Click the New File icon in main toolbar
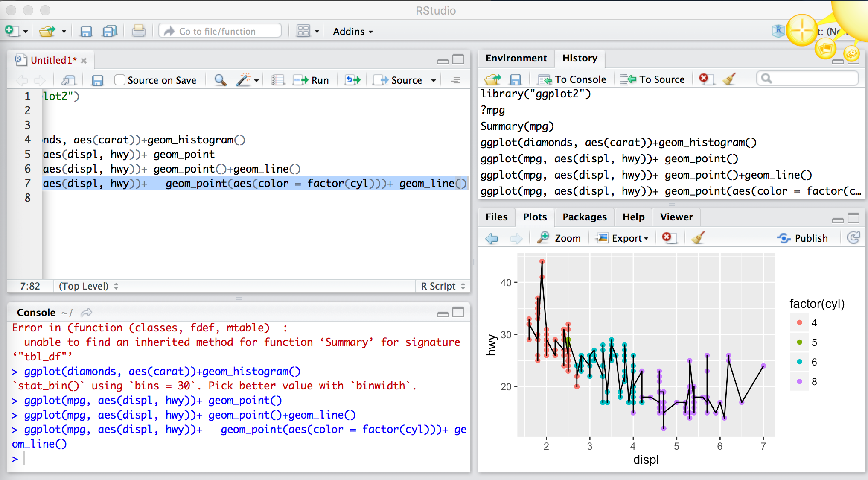 [x=11, y=31]
